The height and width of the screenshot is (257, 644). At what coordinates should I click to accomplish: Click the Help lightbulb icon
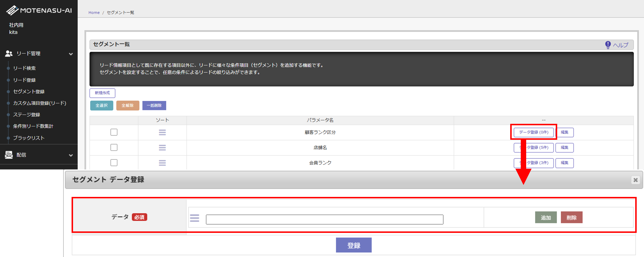click(608, 45)
